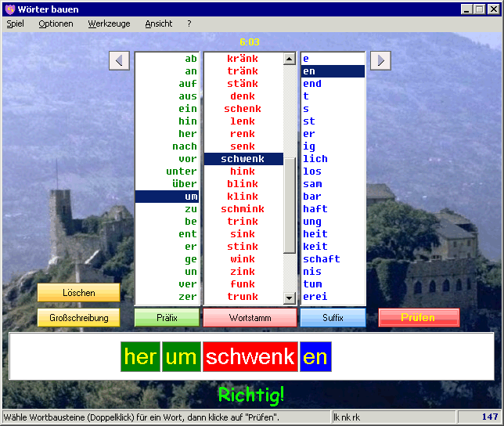
Task: Click the score 147 in status bar
Action: (490, 417)
